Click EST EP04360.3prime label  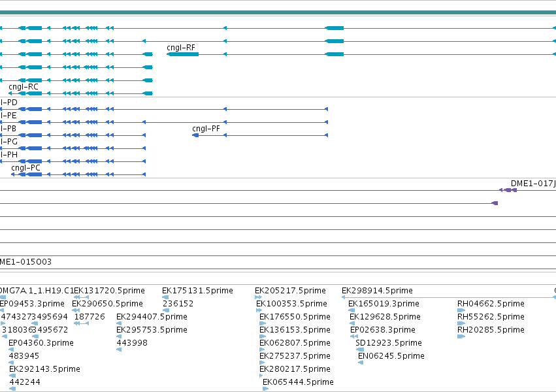click(x=41, y=343)
